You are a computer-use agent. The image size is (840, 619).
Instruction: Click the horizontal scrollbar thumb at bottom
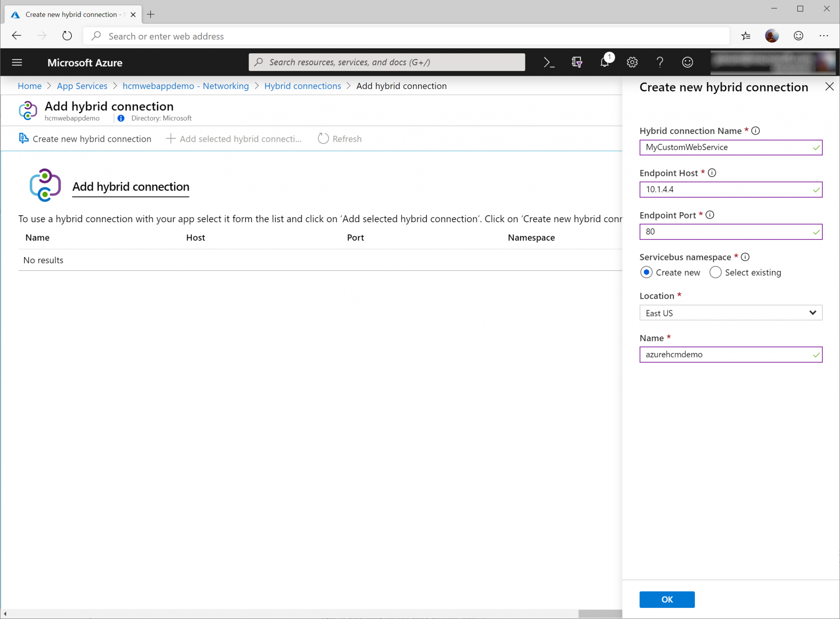click(600, 614)
